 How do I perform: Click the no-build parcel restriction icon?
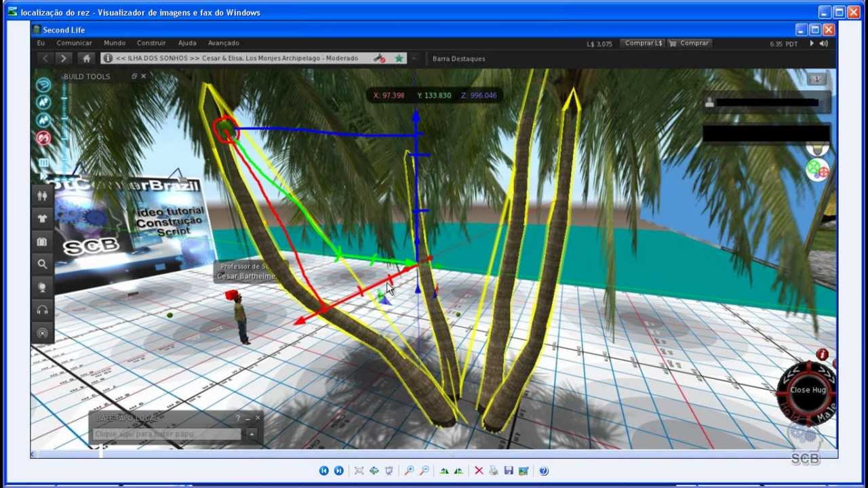click(x=380, y=58)
